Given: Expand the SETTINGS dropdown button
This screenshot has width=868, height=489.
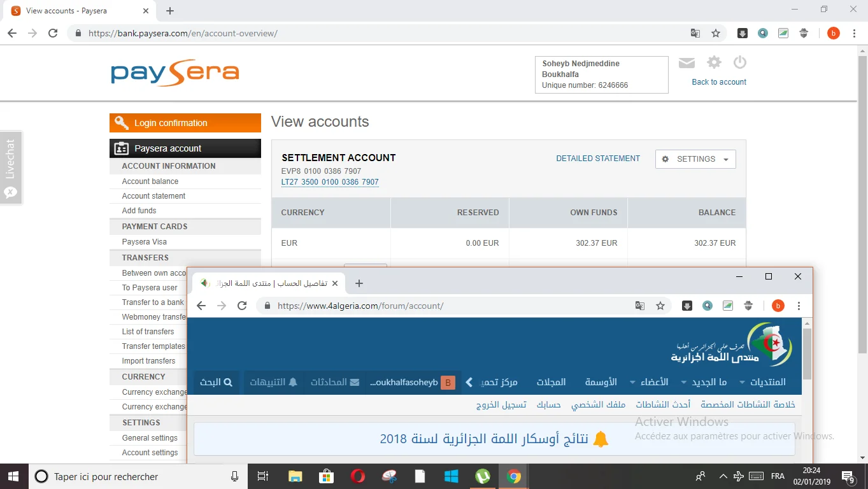Looking at the screenshot, I should click(x=695, y=159).
